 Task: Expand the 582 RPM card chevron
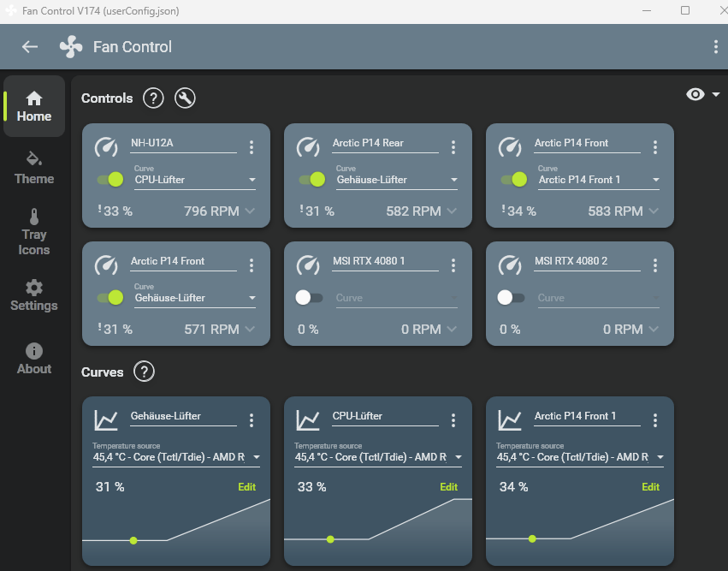point(452,211)
